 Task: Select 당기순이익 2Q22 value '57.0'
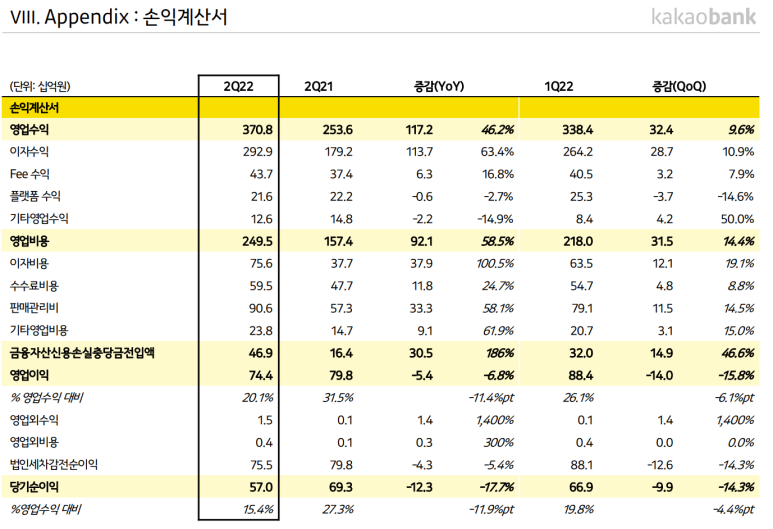tap(261, 488)
